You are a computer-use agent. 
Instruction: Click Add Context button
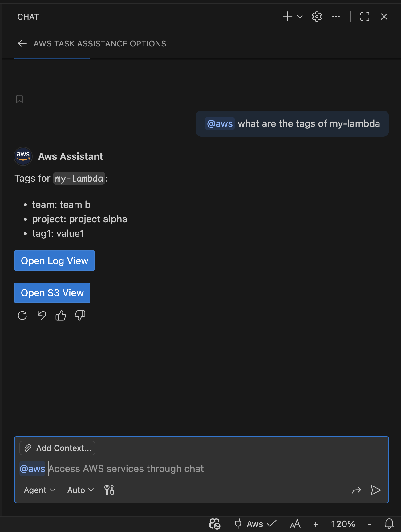pos(57,448)
